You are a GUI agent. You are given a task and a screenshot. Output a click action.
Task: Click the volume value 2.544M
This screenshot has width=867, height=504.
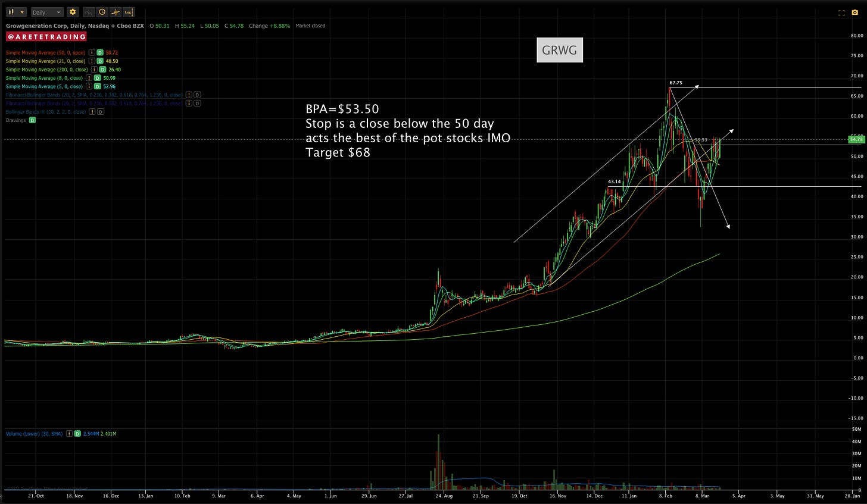92,434
